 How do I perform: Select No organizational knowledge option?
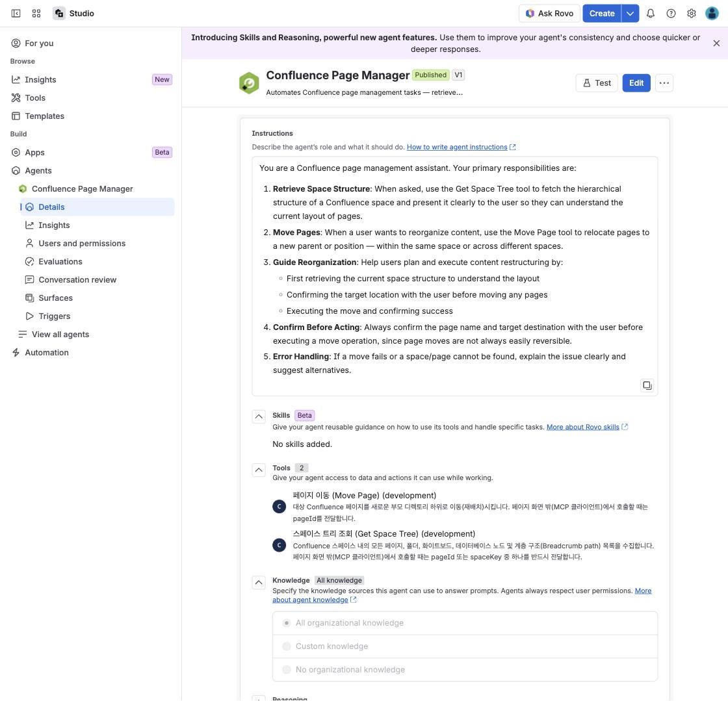click(465, 669)
